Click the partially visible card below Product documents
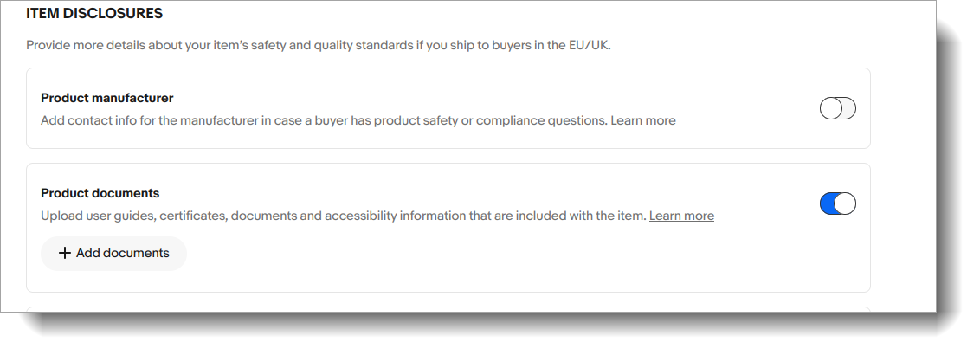This screenshot has width=980, height=355. click(447, 308)
